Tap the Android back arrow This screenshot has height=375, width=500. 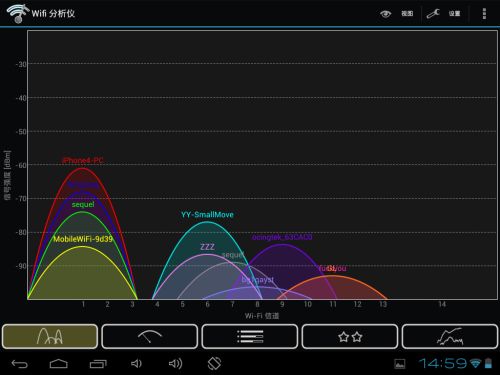[20, 364]
